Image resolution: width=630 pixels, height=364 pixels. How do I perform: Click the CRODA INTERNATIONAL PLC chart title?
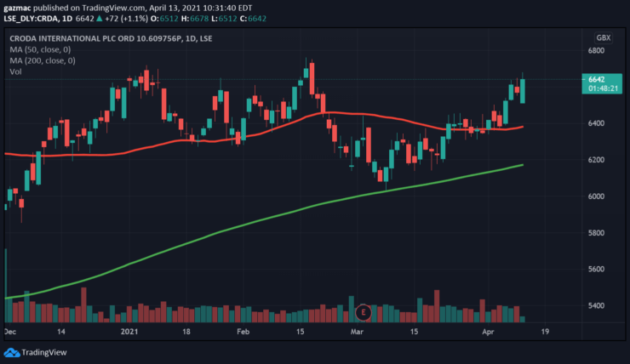tap(111, 38)
